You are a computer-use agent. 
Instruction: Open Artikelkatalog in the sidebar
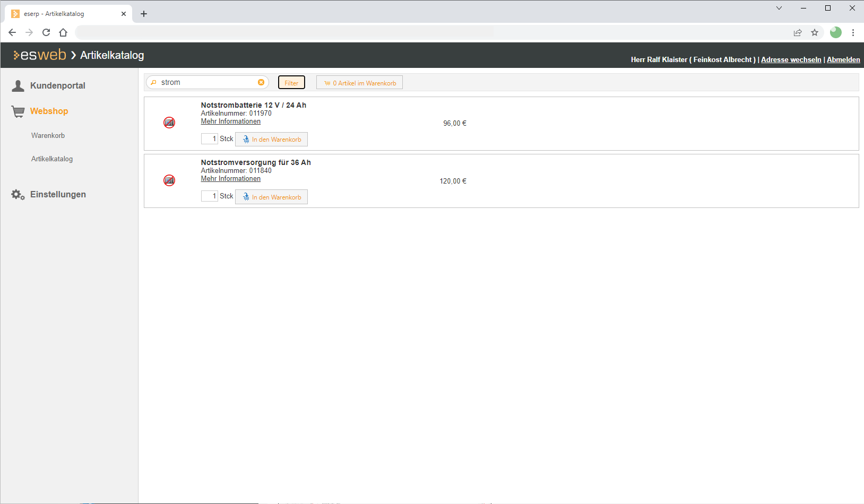tap(52, 159)
